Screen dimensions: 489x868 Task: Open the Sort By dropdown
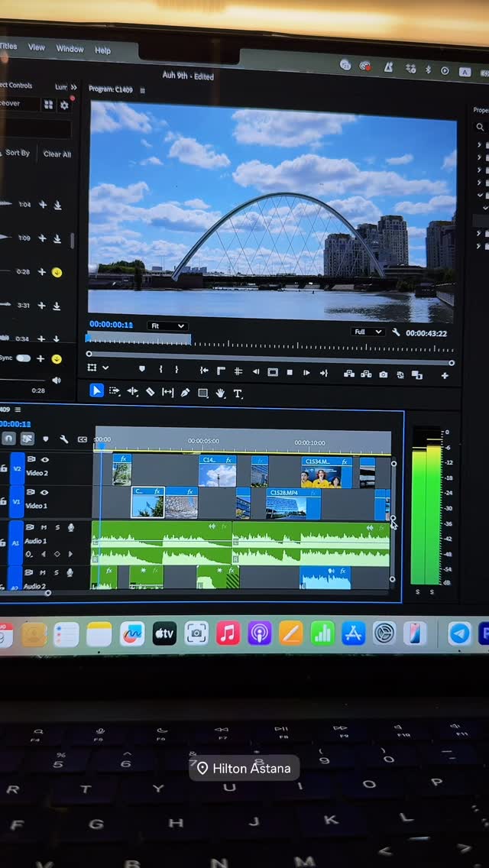pyautogui.click(x=17, y=153)
